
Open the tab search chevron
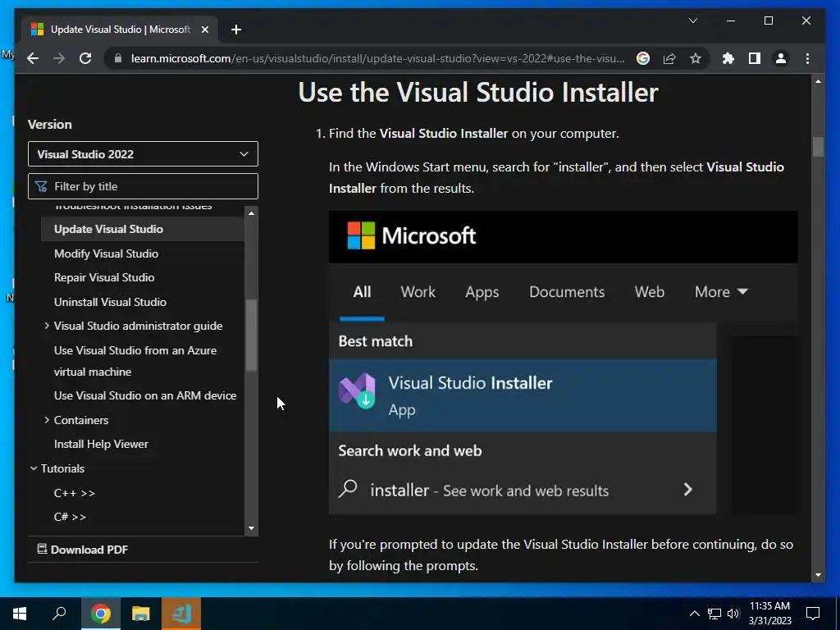pyautogui.click(x=692, y=21)
